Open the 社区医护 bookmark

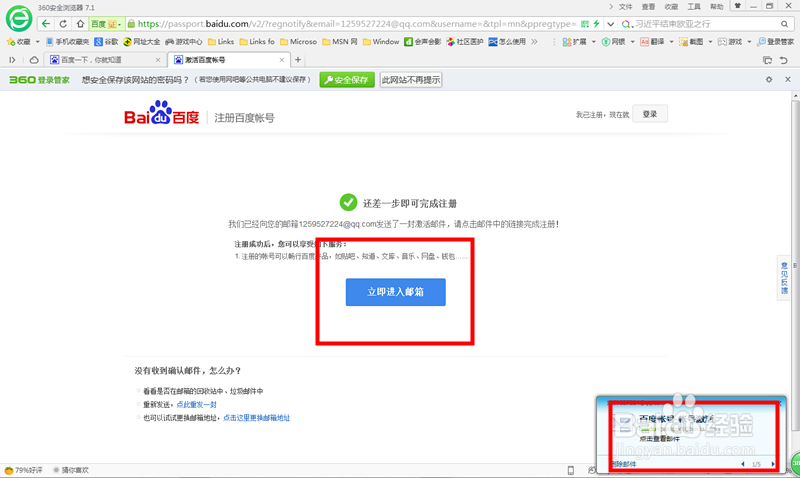pos(464,42)
